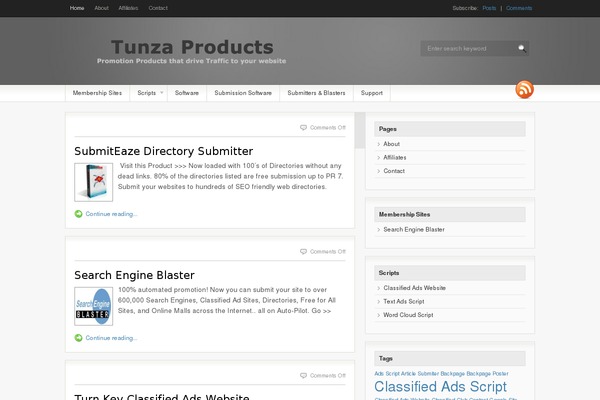Open Contact in sidebar Pages list
600x400 pixels.
[x=394, y=171]
